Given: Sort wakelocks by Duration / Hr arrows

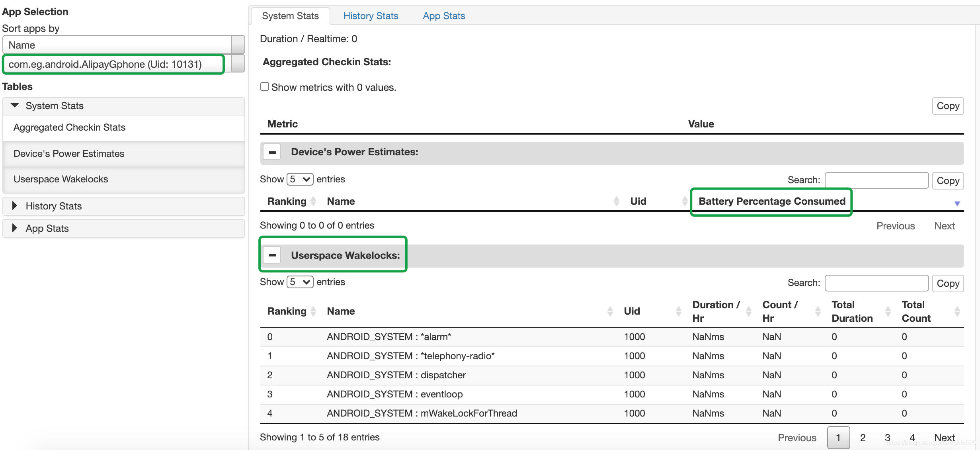Looking at the screenshot, I should click(x=748, y=311).
